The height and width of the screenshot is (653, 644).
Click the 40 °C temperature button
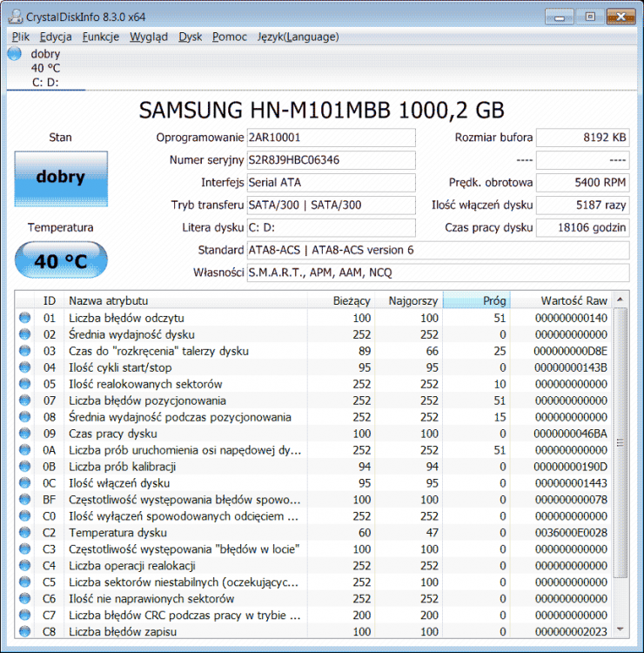tap(61, 260)
